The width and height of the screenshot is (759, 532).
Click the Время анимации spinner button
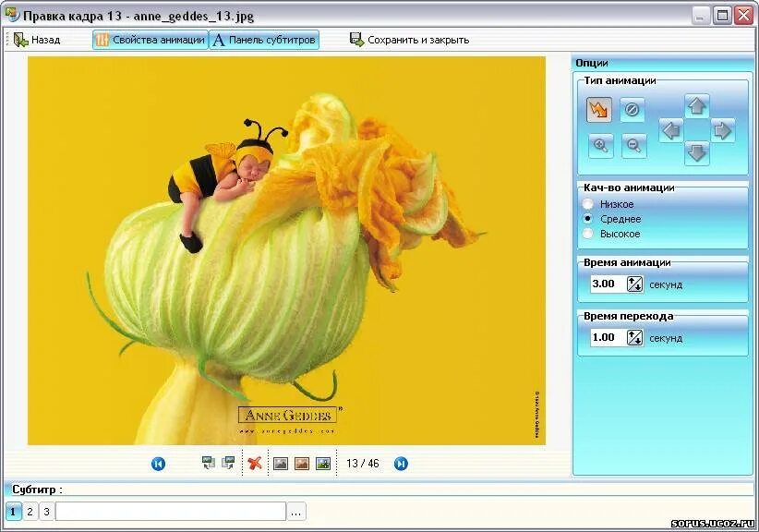pyautogui.click(x=634, y=284)
